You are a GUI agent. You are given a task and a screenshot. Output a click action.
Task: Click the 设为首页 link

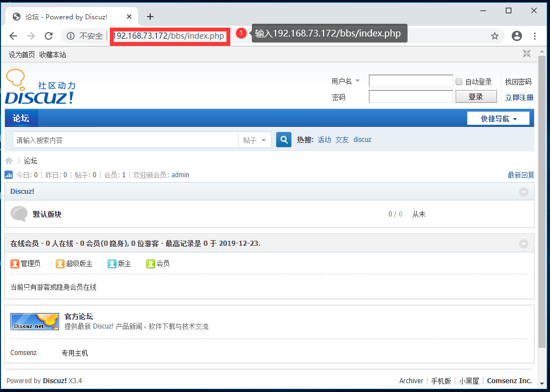(22, 55)
